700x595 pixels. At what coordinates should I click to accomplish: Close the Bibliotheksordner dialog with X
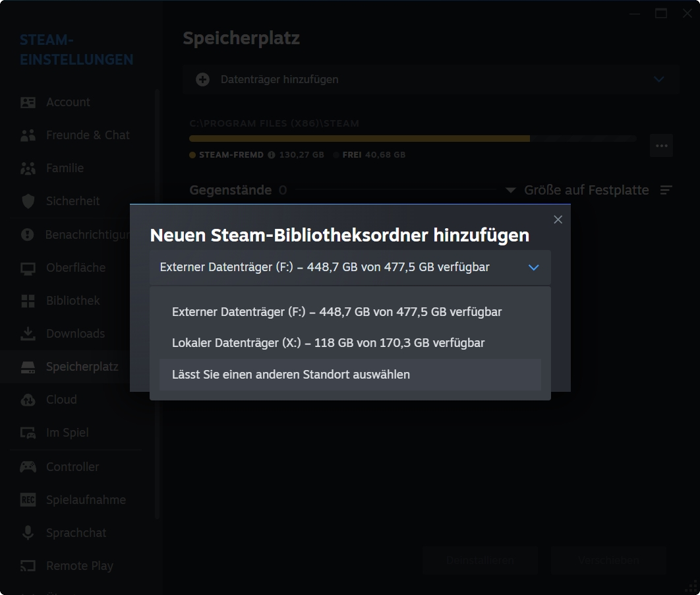558,219
